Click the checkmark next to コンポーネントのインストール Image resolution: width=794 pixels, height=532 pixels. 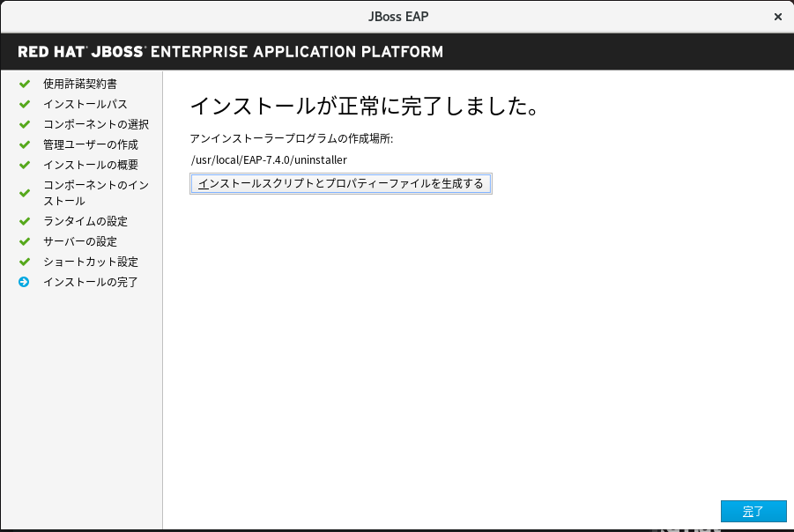pyautogui.click(x=25, y=194)
